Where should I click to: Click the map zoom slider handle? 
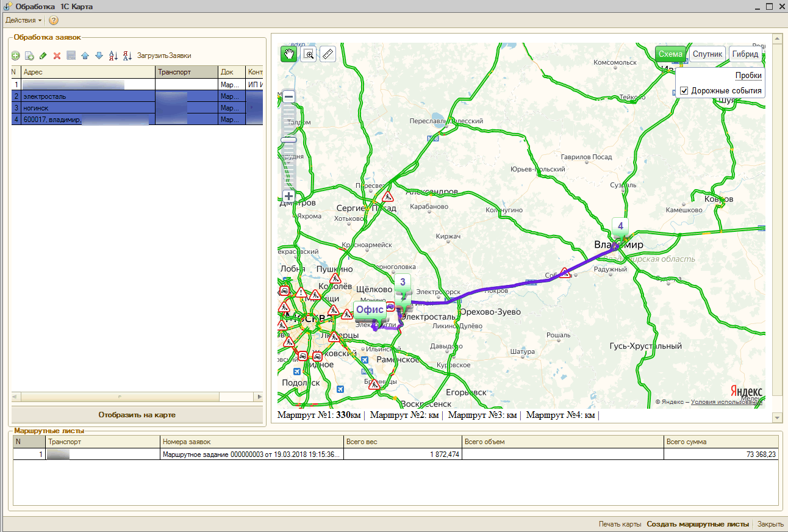point(289,140)
